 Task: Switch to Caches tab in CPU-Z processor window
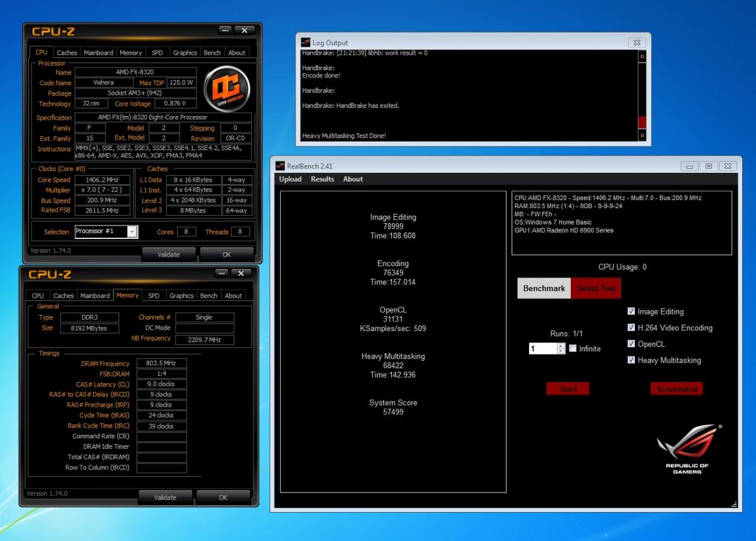pyautogui.click(x=67, y=53)
